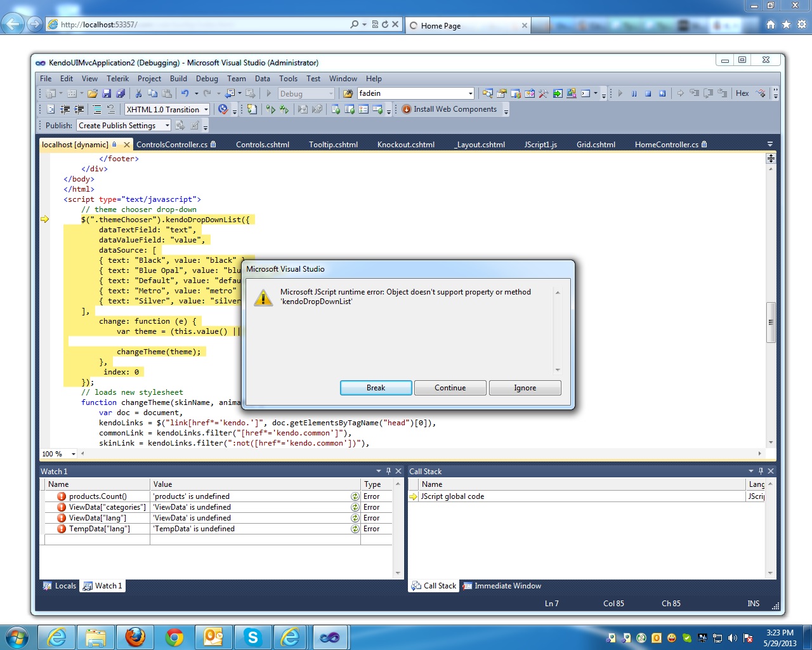The image size is (812, 650).
Task: Click the Cut scissors toolbar icon
Action: [139, 93]
